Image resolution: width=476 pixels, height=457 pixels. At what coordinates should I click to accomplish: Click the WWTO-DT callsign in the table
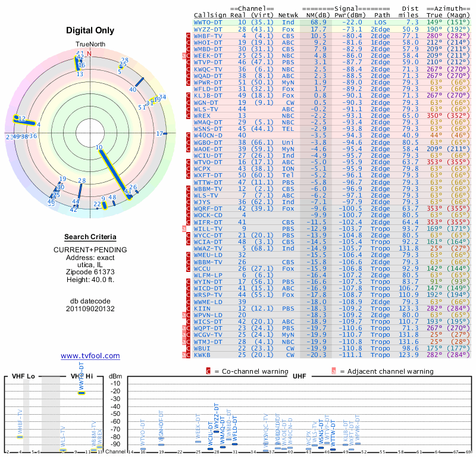[208, 22]
